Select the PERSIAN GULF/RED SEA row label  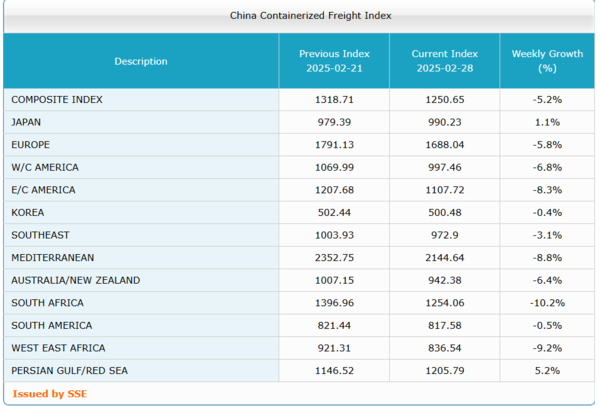pyautogui.click(x=69, y=370)
